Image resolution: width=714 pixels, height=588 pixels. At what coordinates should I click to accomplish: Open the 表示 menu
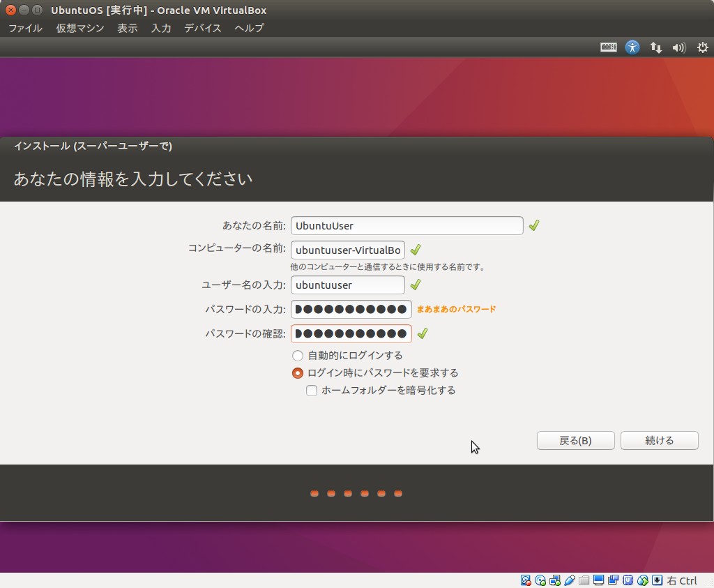[128, 28]
